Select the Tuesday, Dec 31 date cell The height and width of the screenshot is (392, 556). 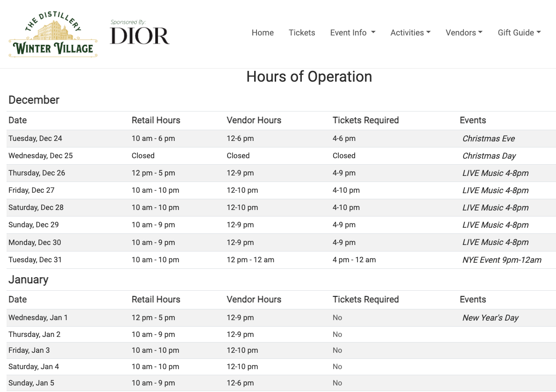(x=35, y=260)
